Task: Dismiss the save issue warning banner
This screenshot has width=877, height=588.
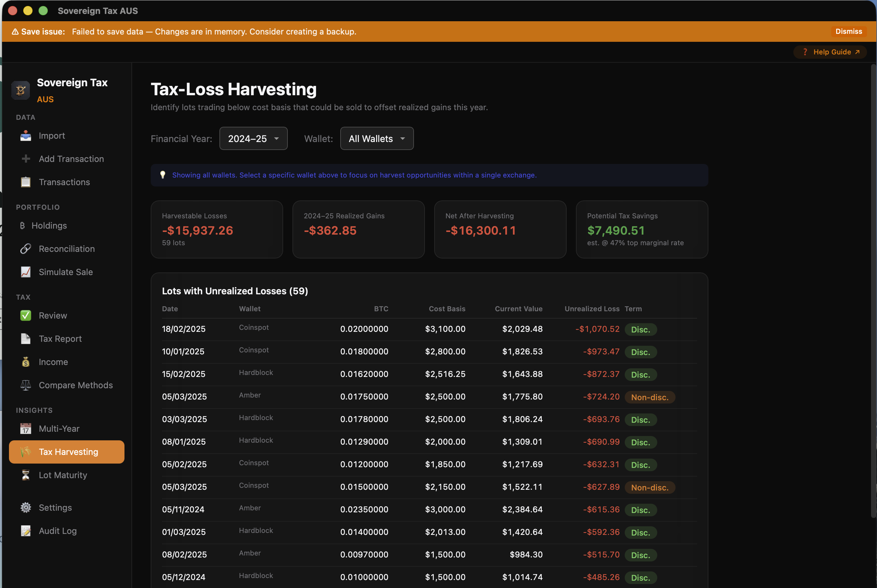Action: 848,31
